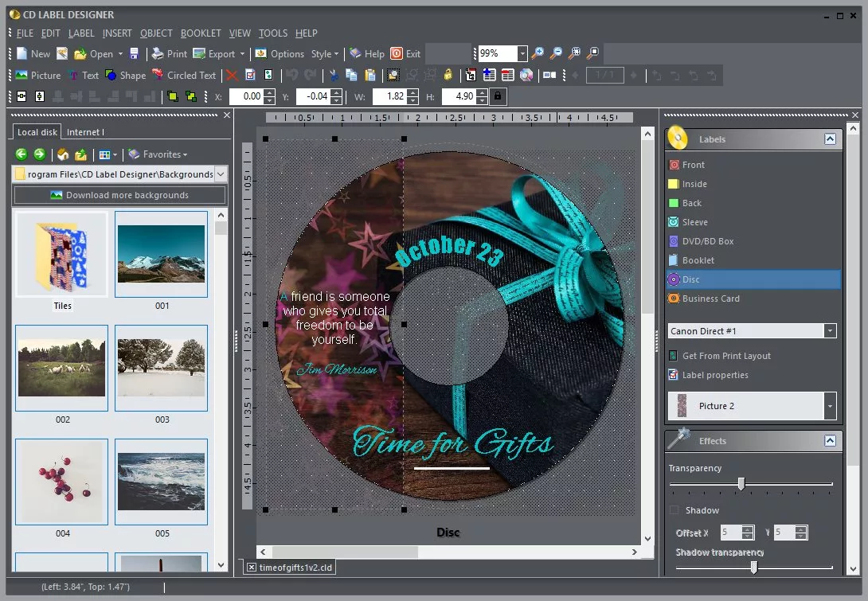Toggle the aspect ratio lock beside height

pyautogui.click(x=498, y=96)
